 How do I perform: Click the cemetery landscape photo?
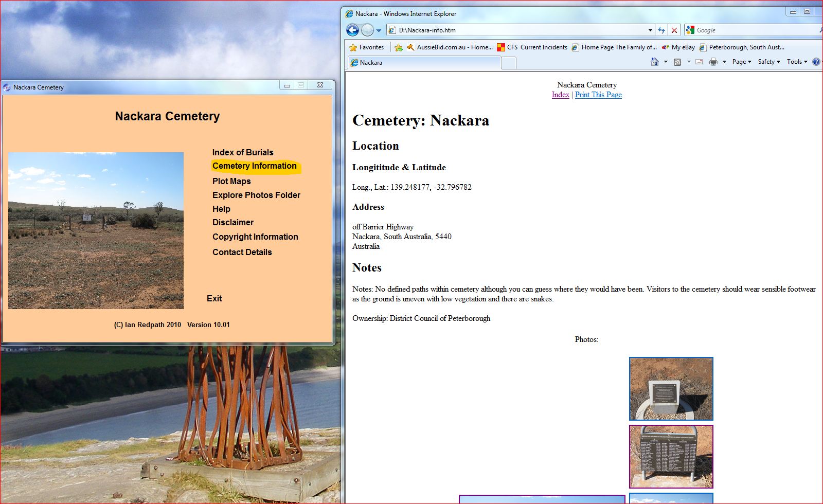tap(96, 230)
